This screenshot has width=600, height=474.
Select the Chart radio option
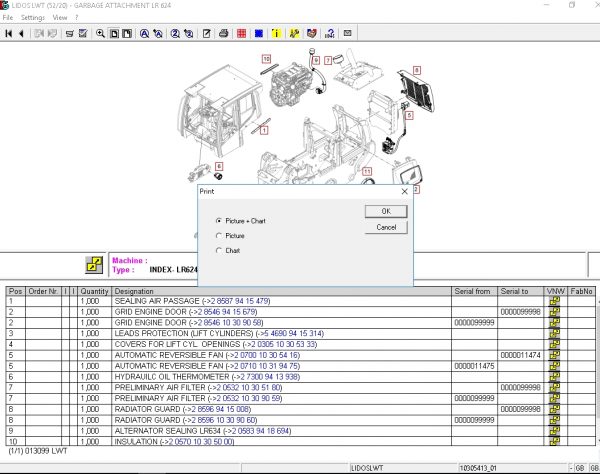coord(219,251)
